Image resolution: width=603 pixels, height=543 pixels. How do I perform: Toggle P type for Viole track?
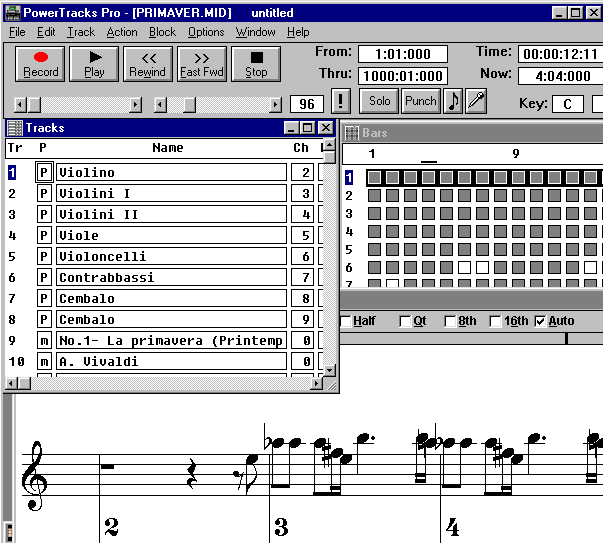(x=44, y=235)
